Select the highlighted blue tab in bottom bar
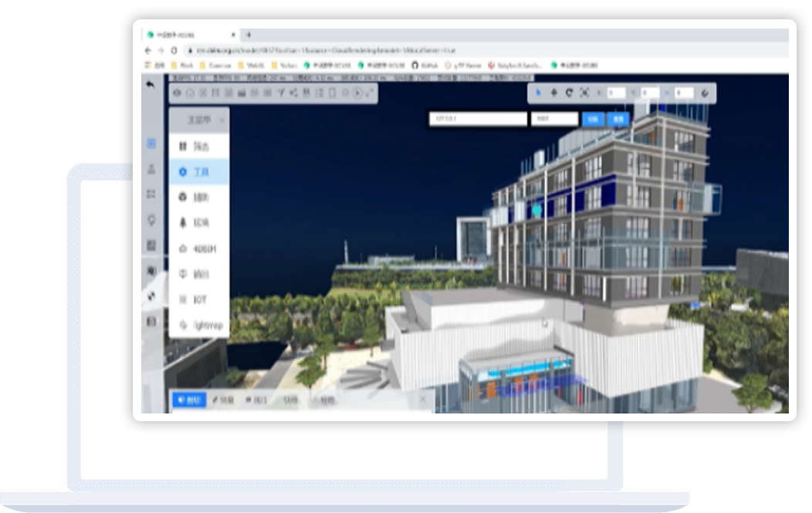This screenshot has height=513, width=812. pyautogui.click(x=189, y=400)
